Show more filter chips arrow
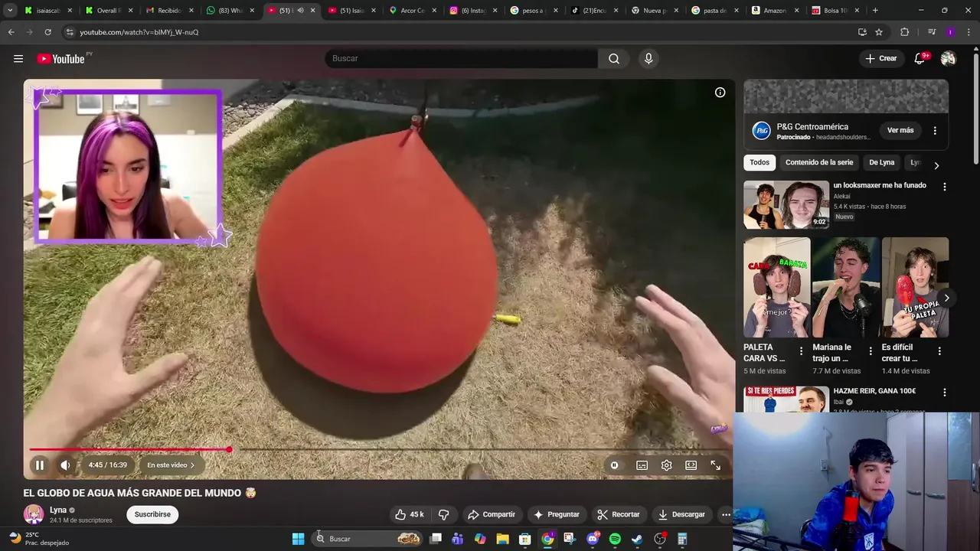This screenshot has width=980, height=551. coord(936,165)
